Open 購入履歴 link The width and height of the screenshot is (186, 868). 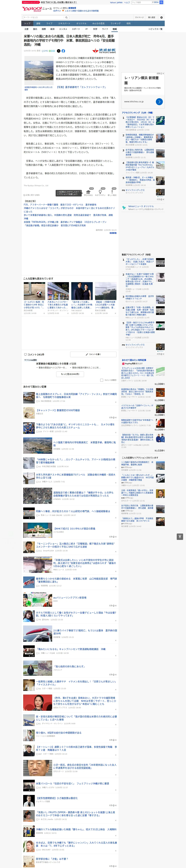click(152, 18)
